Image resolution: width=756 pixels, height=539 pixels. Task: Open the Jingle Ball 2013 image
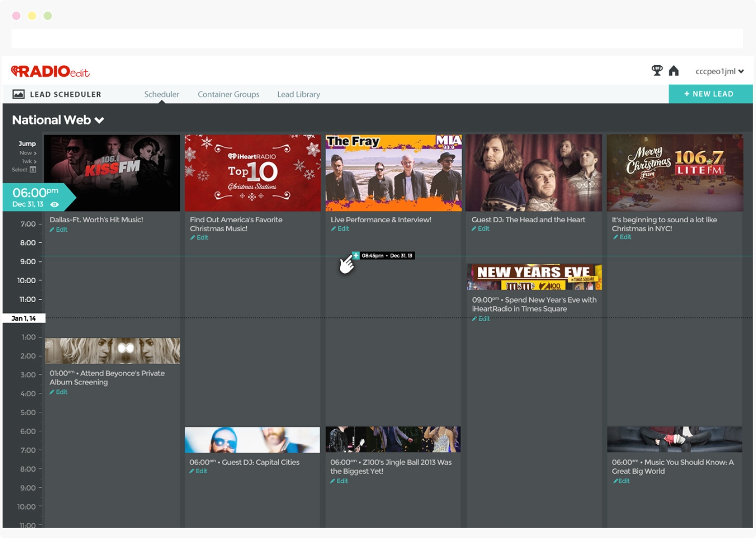pyautogui.click(x=393, y=440)
